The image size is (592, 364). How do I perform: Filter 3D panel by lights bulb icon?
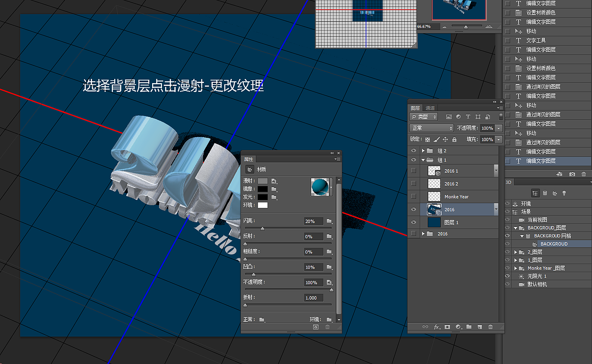pos(564,193)
